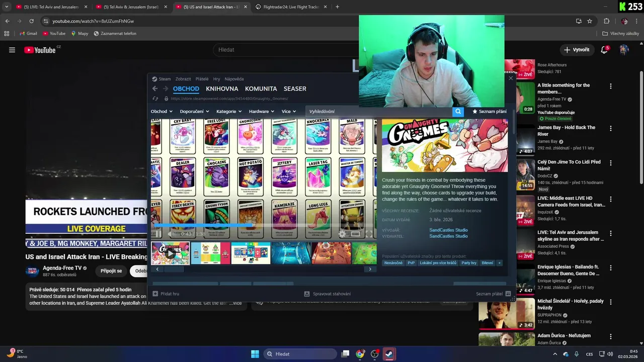Click the Party hry tag
The image size is (644, 362).
(x=469, y=263)
